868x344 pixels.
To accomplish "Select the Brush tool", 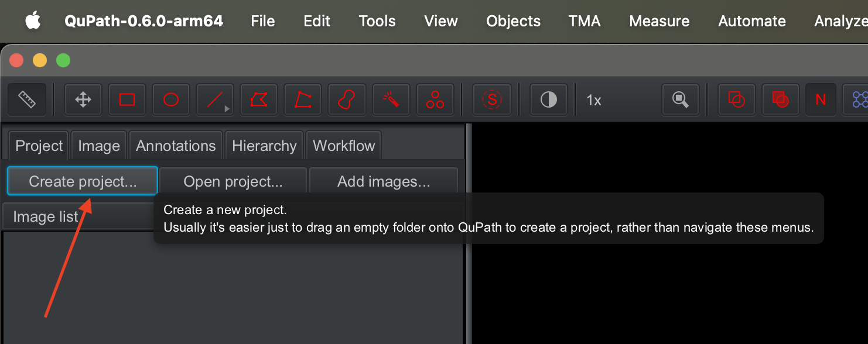I will (347, 100).
